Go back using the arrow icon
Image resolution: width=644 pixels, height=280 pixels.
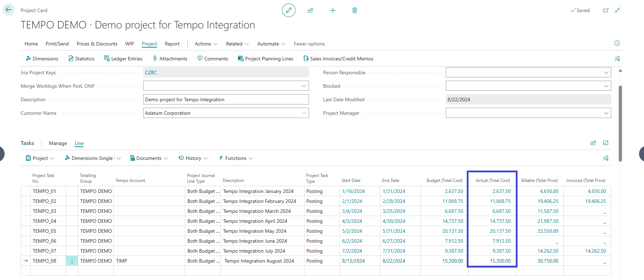point(9,10)
